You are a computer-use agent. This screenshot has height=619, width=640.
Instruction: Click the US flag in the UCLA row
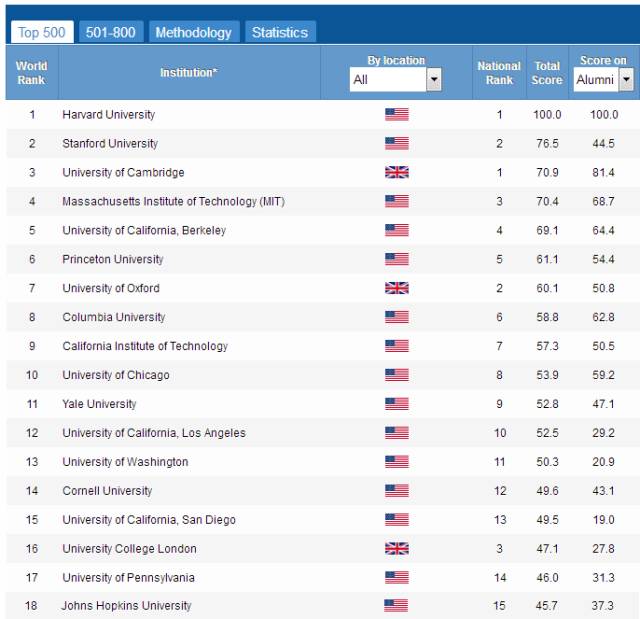pos(397,433)
